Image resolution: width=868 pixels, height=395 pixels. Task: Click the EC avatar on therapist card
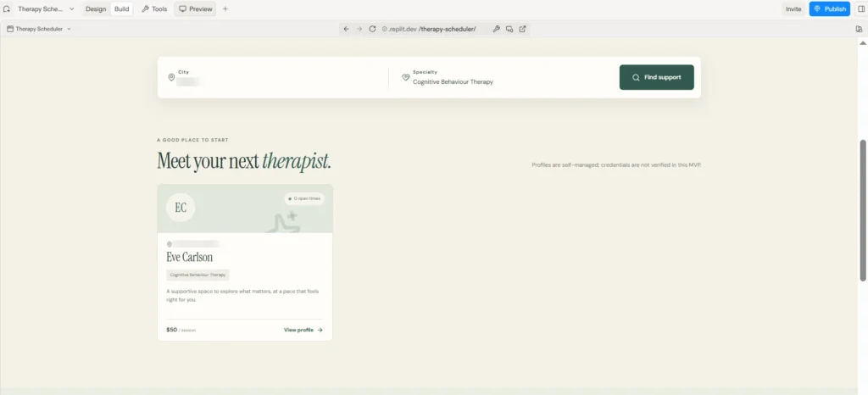pos(181,208)
